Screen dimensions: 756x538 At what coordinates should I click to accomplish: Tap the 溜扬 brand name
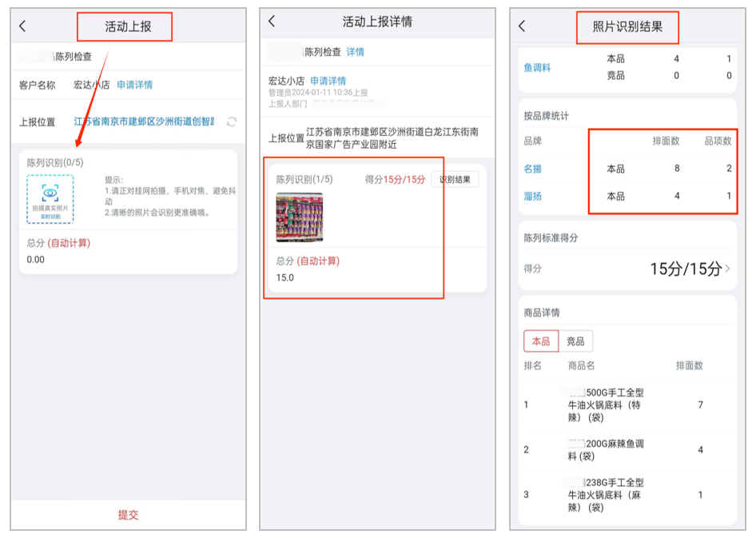point(533,195)
